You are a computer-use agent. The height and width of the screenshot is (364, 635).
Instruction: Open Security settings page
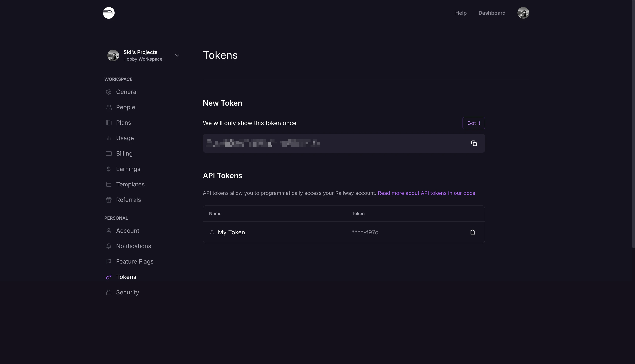(x=128, y=293)
